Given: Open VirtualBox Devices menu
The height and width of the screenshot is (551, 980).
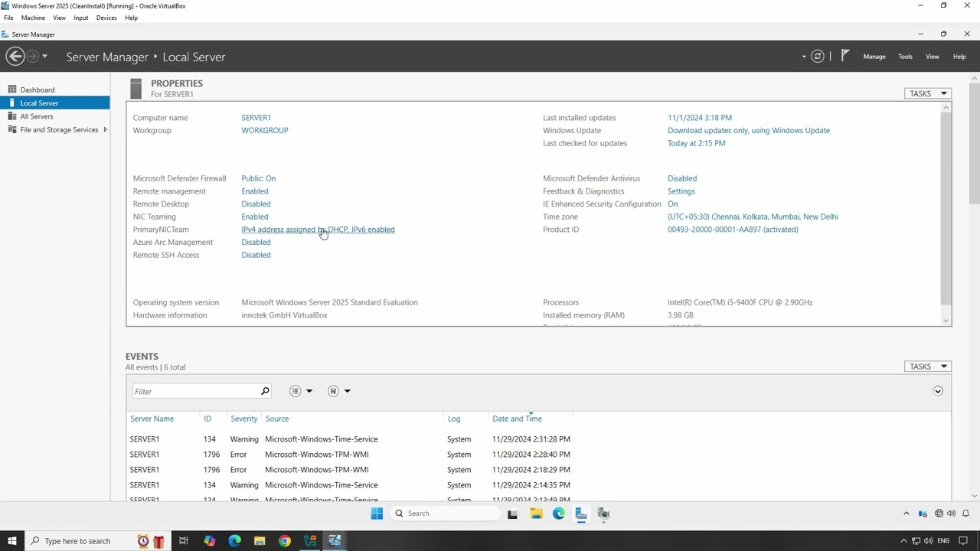Looking at the screenshot, I should [106, 18].
